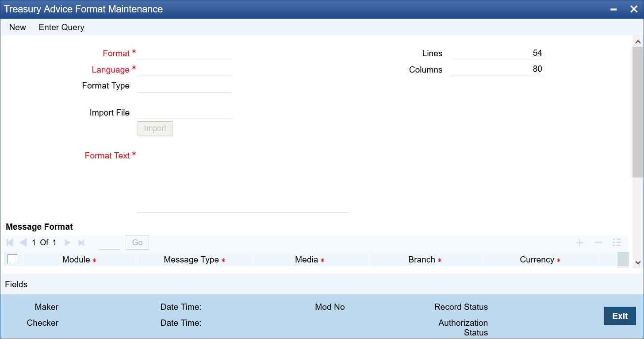Click the Maker label in footer
Screen dimensions: 644x339
(46, 307)
